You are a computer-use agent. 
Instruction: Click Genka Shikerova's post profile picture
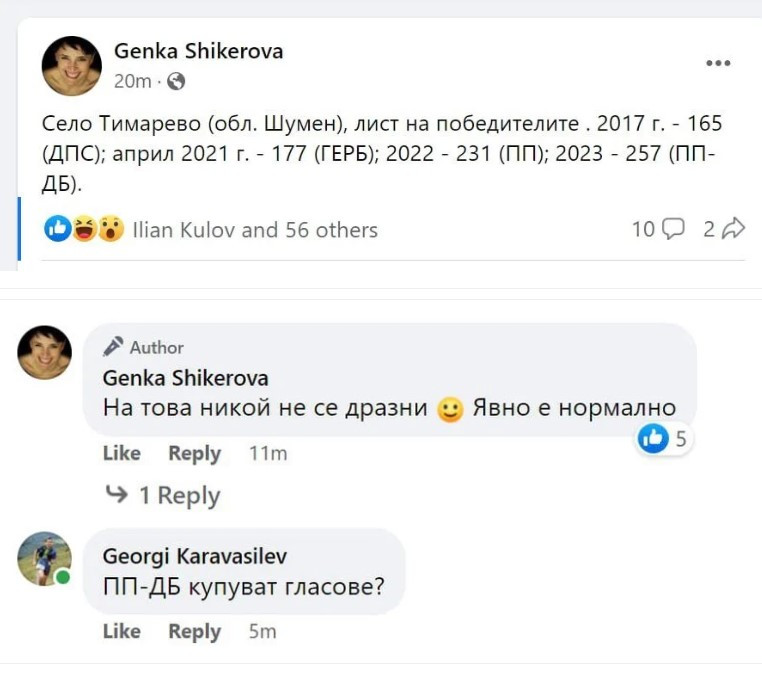tap(71, 66)
